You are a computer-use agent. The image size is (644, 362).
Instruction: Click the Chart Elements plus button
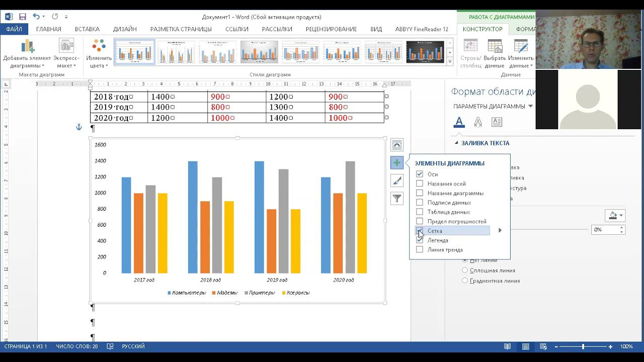tap(397, 163)
